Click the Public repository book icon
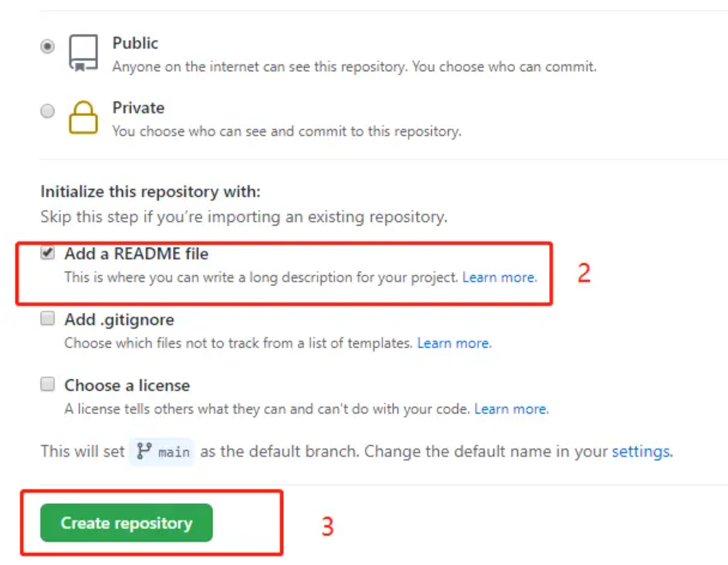The image size is (728, 565). point(84,53)
